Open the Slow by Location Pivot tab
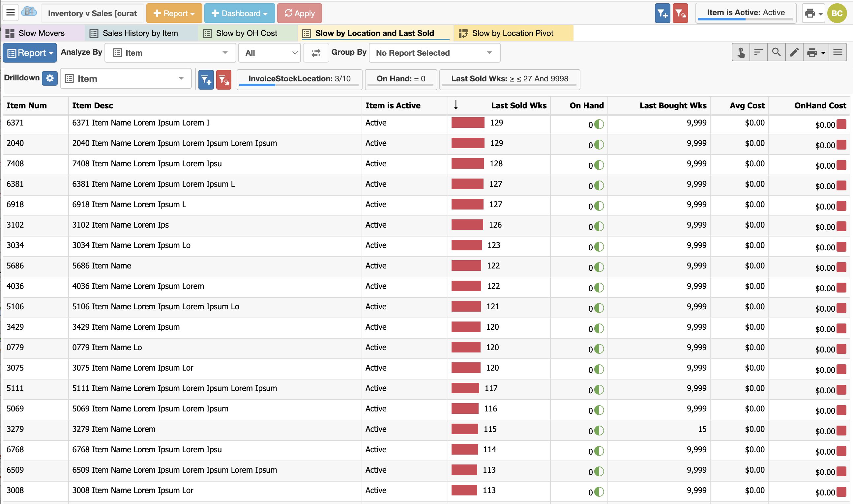 click(513, 33)
